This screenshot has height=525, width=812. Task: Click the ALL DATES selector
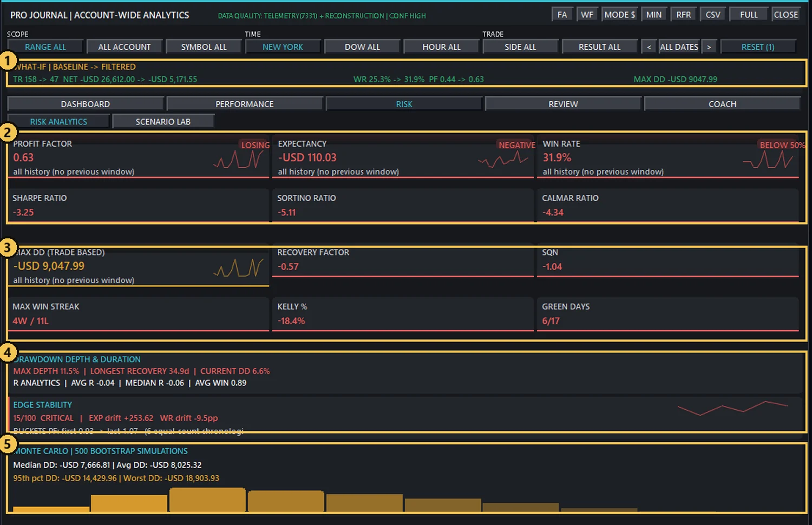click(x=679, y=47)
